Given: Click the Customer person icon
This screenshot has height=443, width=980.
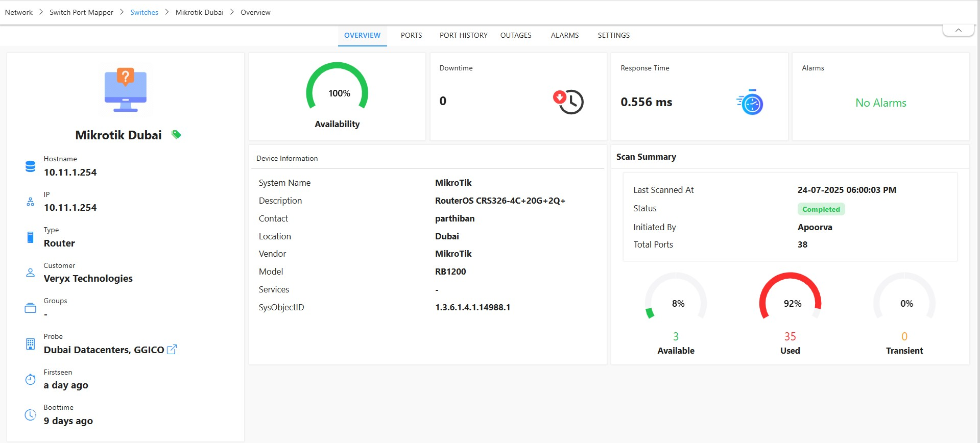Looking at the screenshot, I should tap(31, 273).
